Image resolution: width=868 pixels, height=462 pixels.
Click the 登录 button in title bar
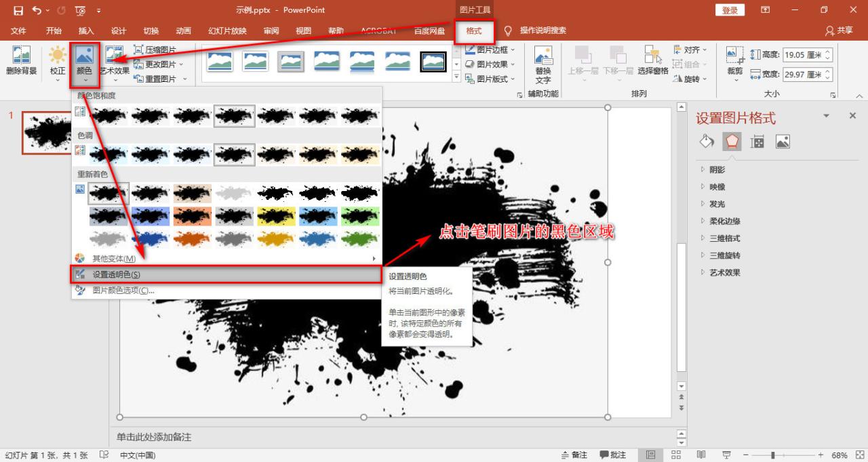(729, 10)
